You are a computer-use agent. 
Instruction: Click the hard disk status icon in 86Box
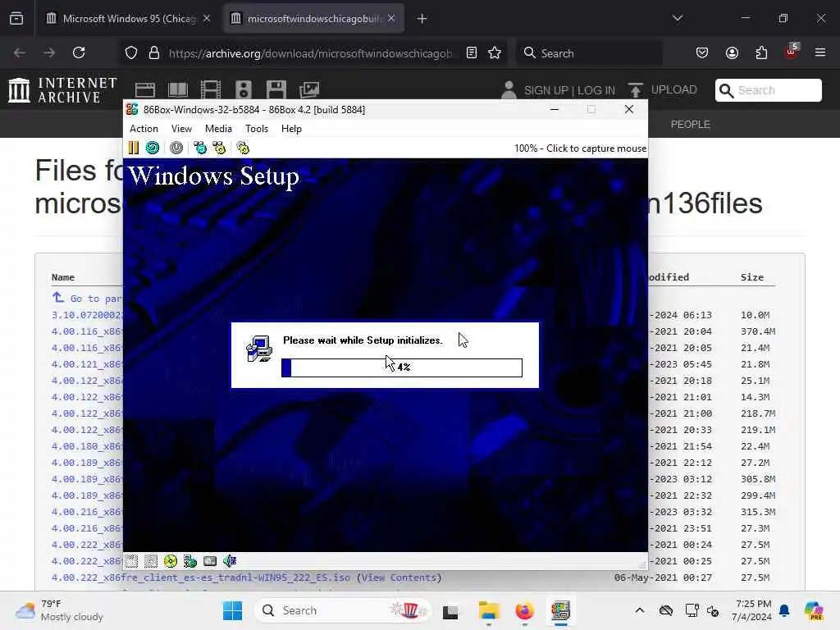coord(210,561)
